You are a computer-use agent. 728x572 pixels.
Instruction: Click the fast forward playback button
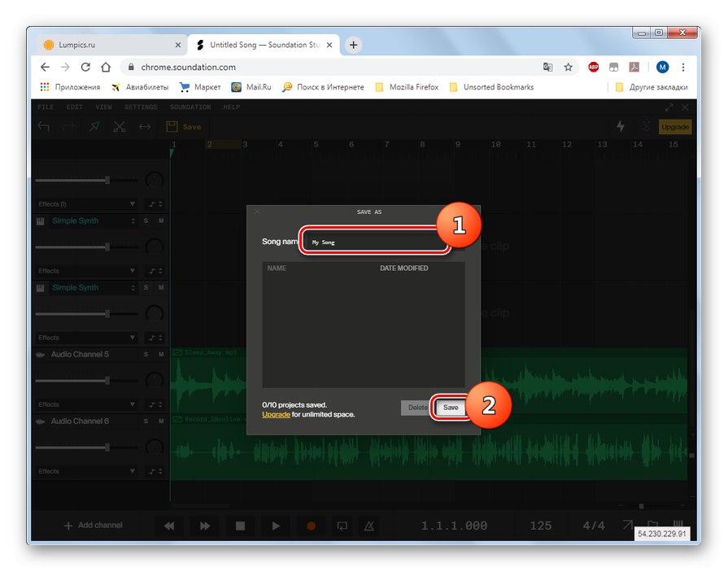tap(205, 526)
